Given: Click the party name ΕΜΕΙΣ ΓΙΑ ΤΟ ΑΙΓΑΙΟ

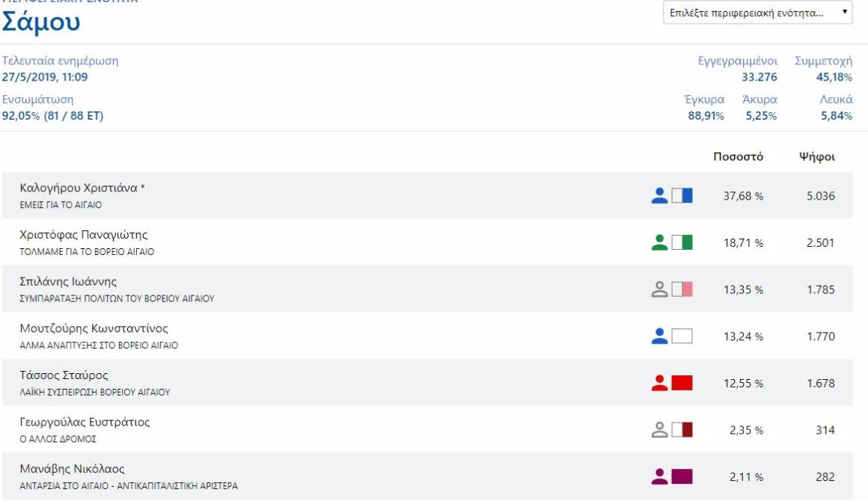Looking at the screenshot, I should coord(61,205).
